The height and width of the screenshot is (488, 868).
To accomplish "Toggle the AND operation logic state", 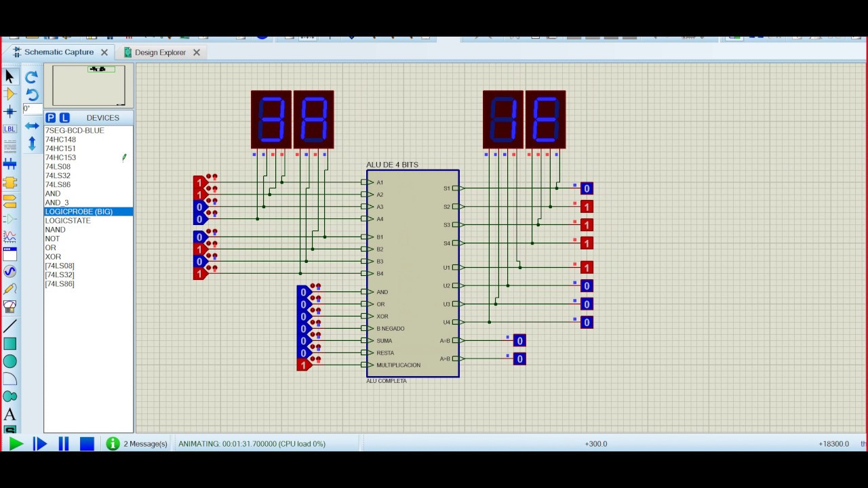I will coord(303,292).
